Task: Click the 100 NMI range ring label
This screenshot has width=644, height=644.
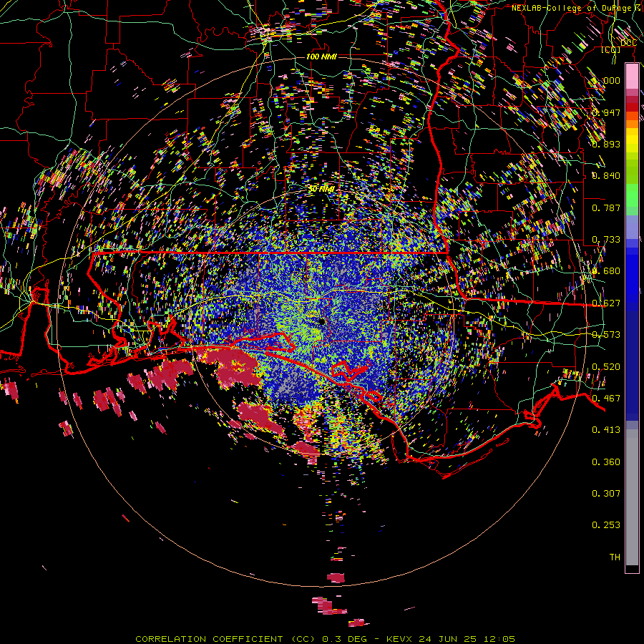Action: (321, 57)
